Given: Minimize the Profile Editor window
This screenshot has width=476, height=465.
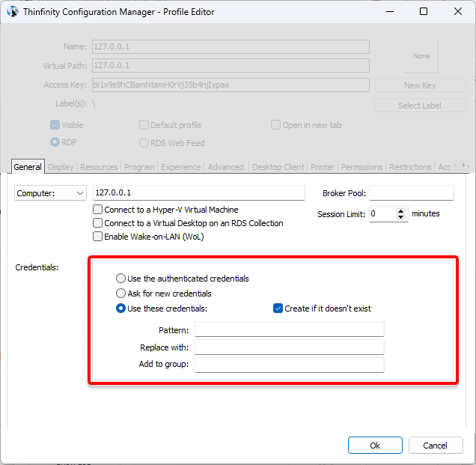Looking at the screenshot, I should 390,11.
